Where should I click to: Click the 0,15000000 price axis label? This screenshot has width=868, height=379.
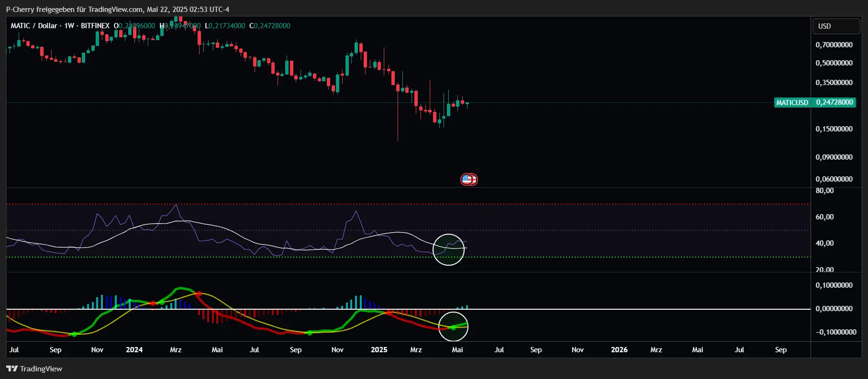coord(834,129)
